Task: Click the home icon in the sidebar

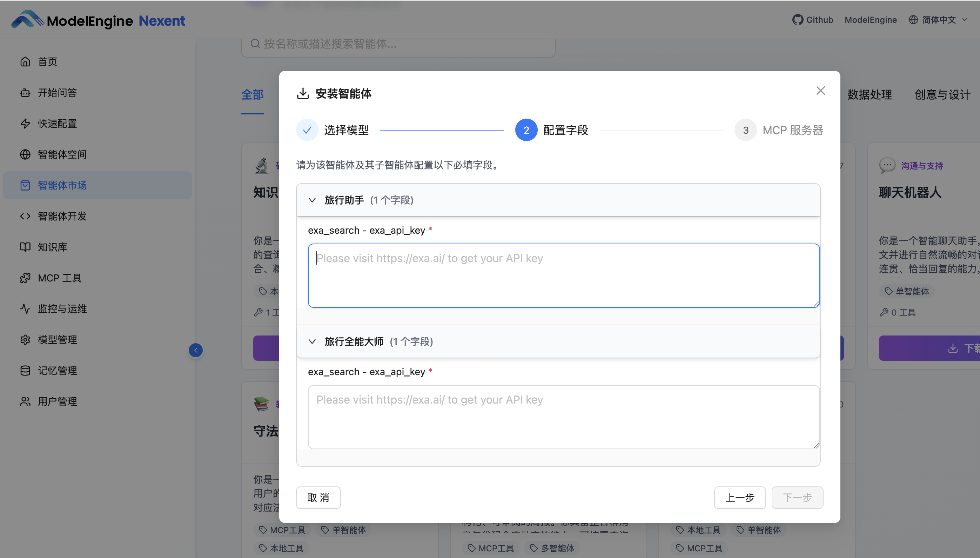Action: [x=25, y=62]
